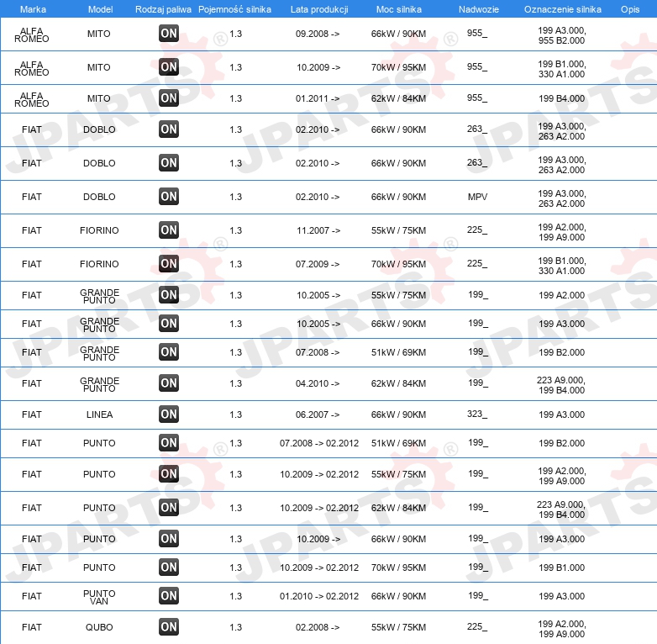Click FIAT brand in the QUBO row
The height and width of the screenshot is (644, 657).
point(32,627)
